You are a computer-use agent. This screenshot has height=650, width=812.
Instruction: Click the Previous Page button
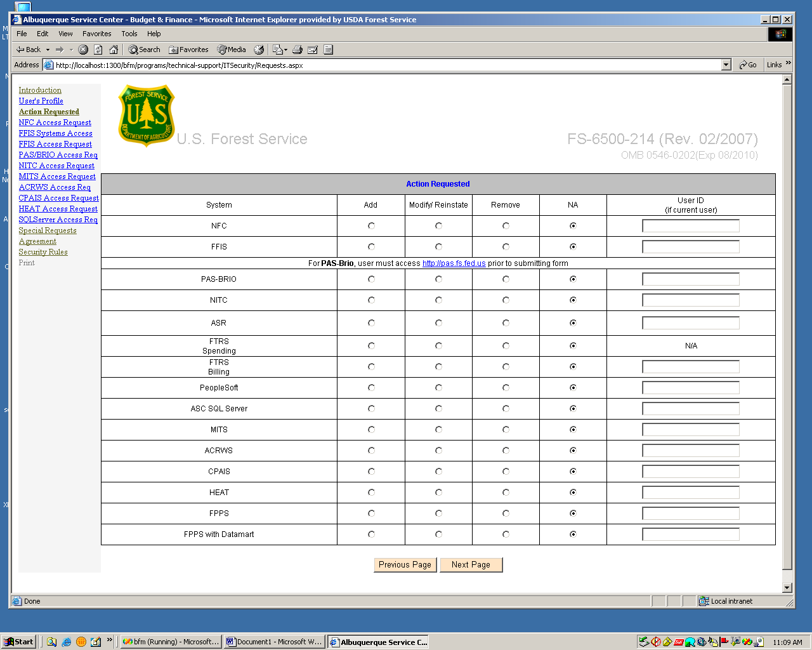405,565
